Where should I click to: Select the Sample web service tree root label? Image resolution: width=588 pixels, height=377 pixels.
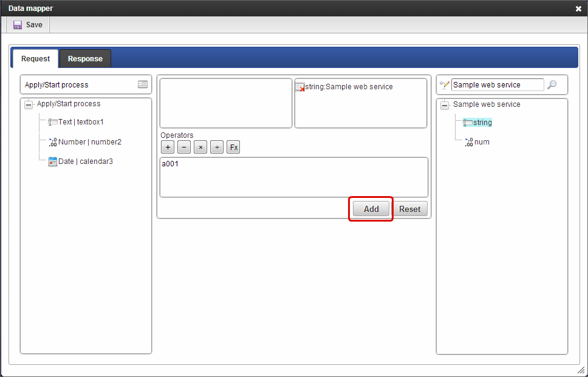[487, 104]
